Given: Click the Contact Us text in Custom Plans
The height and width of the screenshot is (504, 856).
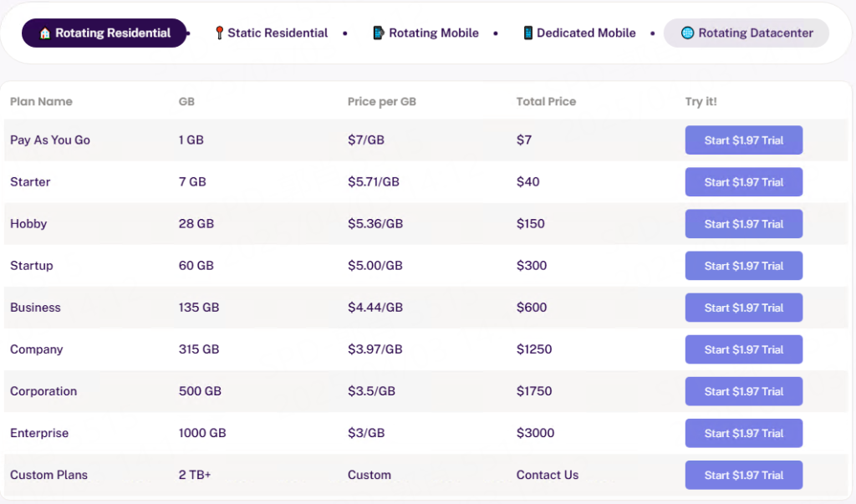Looking at the screenshot, I should pyautogui.click(x=547, y=475).
